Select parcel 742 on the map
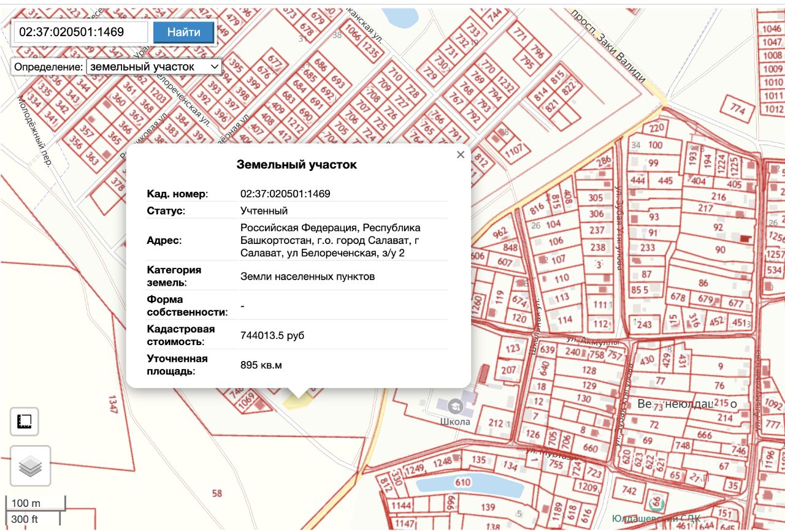 [629, 490]
